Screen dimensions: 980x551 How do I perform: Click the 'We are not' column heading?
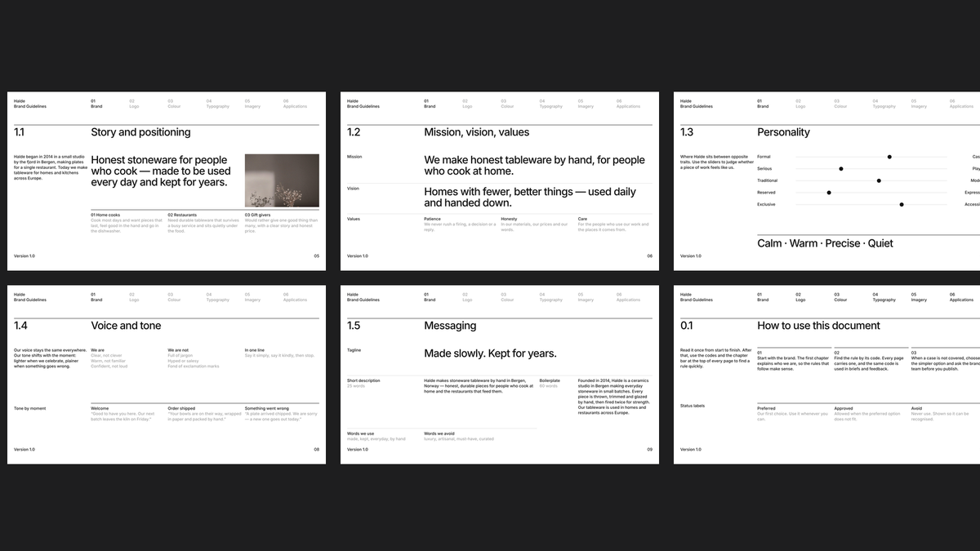pyautogui.click(x=178, y=350)
